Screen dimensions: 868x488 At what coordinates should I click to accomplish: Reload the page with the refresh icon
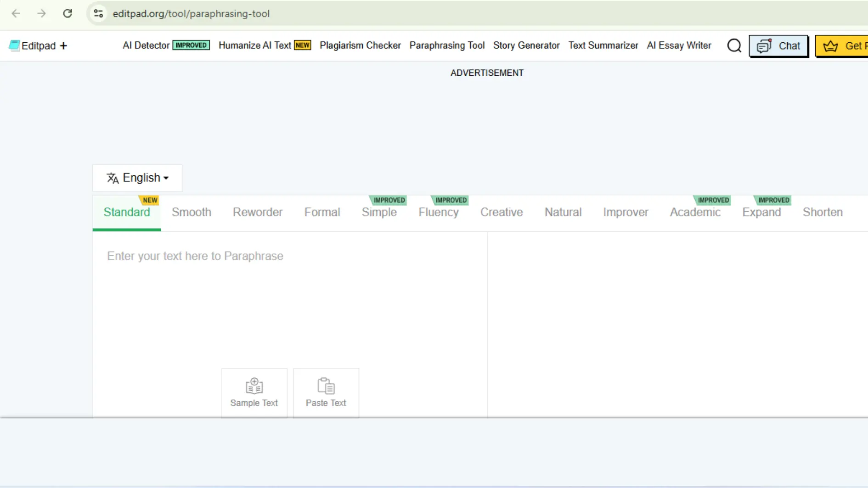pyautogui.click(x=68, y=13)
